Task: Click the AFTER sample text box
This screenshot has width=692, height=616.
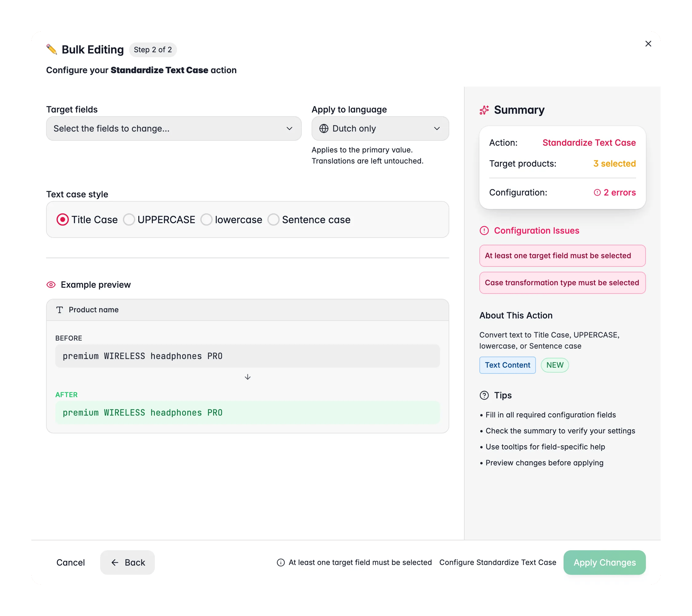Action: coord(247,413)
